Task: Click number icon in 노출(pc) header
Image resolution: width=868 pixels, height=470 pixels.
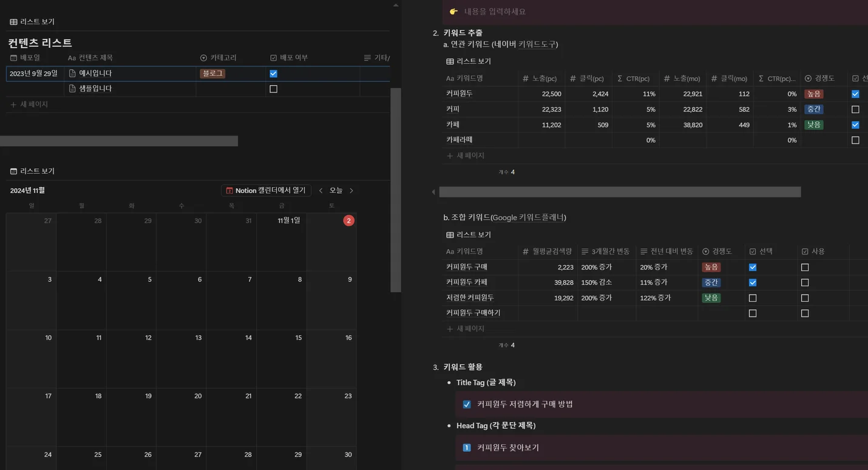Action: point(526,78)
